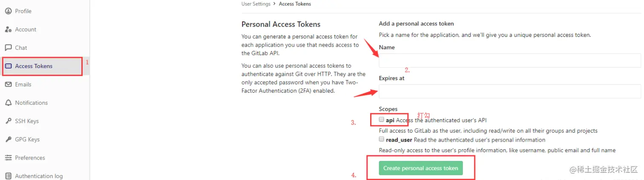Click the Authentication log icon

(x=8, y=176)
